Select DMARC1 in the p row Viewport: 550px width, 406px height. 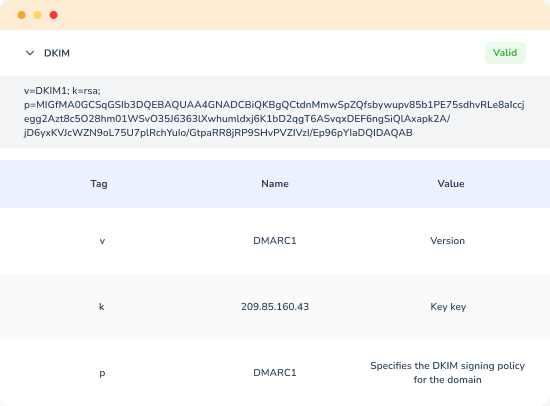(275, 373)
